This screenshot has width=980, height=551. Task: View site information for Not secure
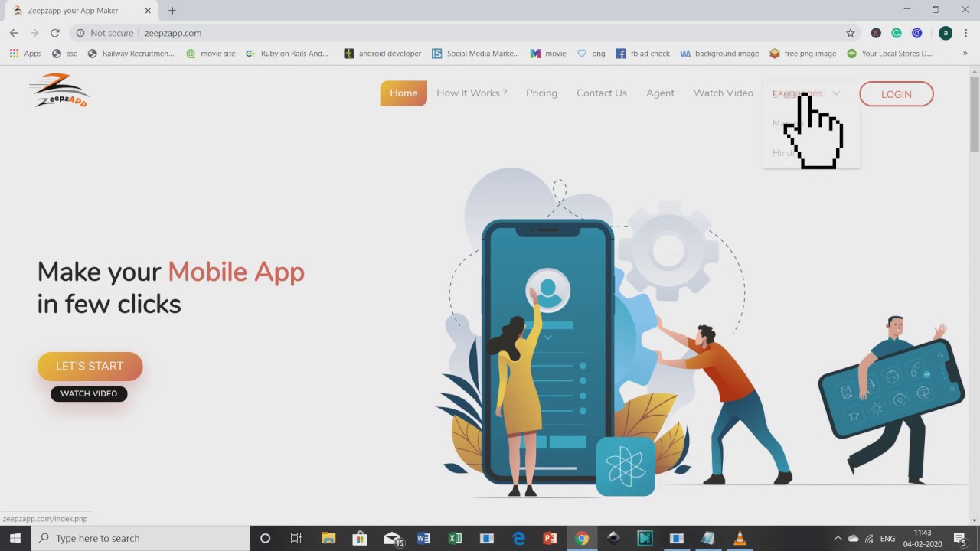105,33
